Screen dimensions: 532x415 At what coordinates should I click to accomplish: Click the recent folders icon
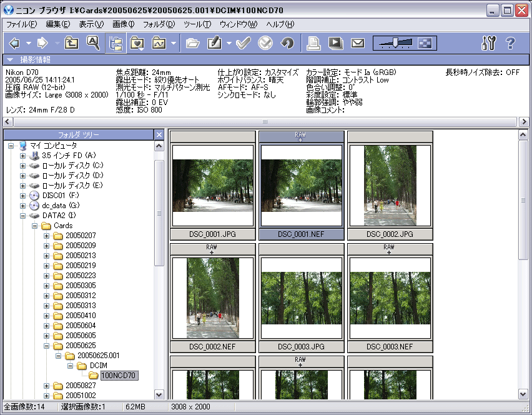pos(159,43)
